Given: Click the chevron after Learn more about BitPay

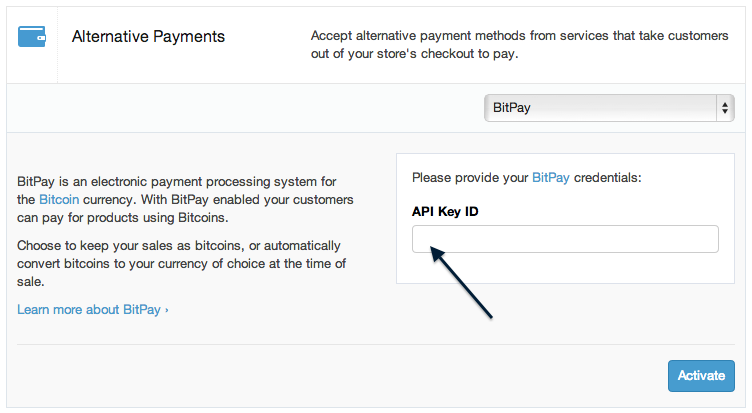Looking at the screenshot, I should click(x=166, y=310).
